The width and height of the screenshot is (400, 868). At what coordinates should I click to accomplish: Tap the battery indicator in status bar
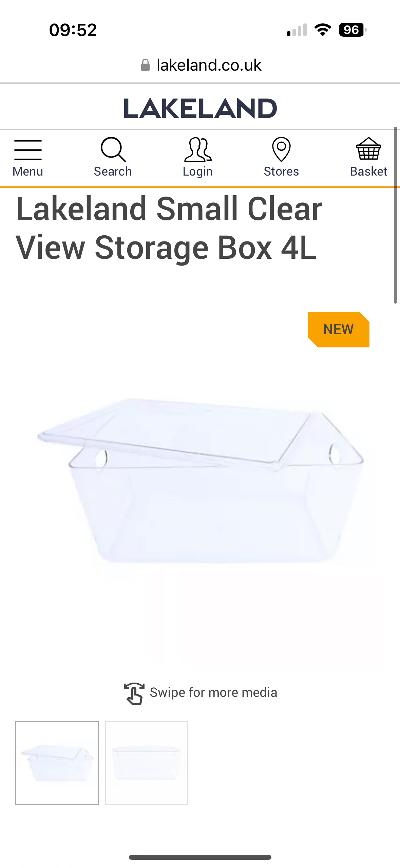[x=353, y=30]
